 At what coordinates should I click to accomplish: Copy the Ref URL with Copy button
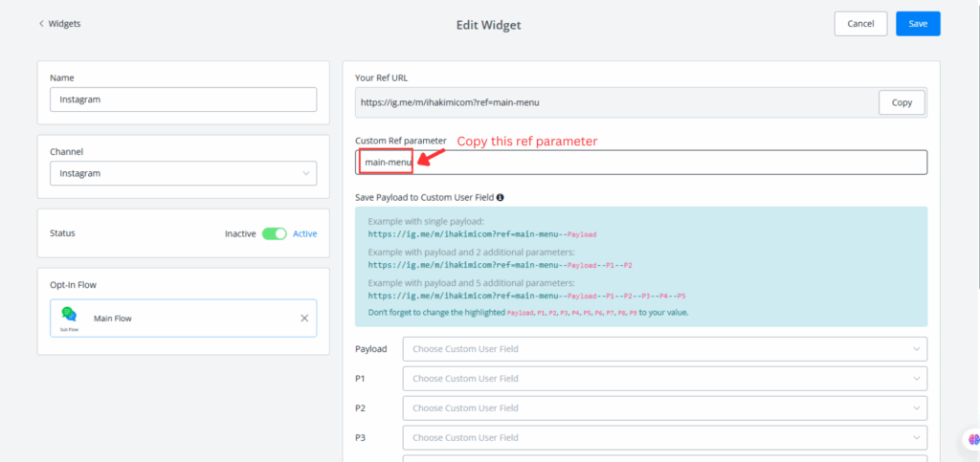click(x=902, y=102)
